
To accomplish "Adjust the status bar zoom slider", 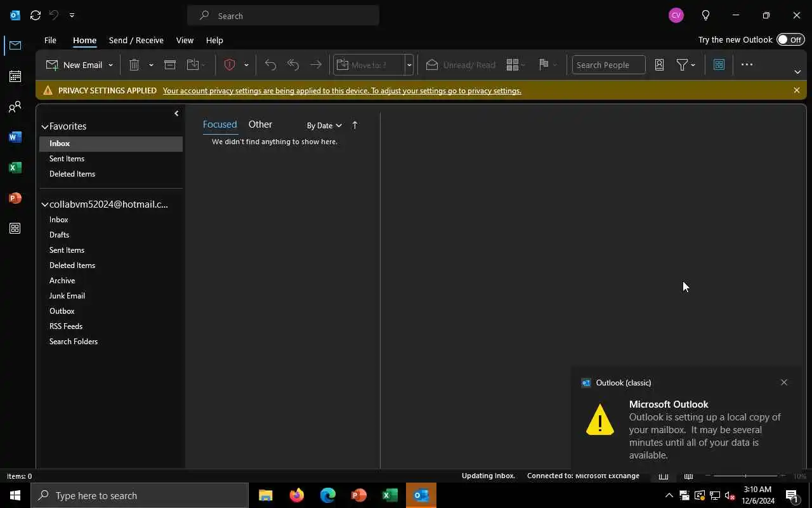I will pos(745,476).
